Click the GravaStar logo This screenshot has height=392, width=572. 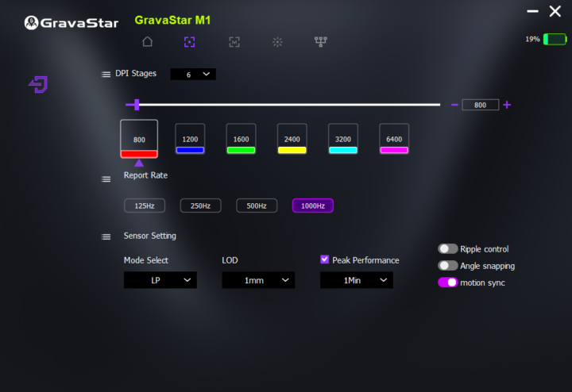pos(71,22)
